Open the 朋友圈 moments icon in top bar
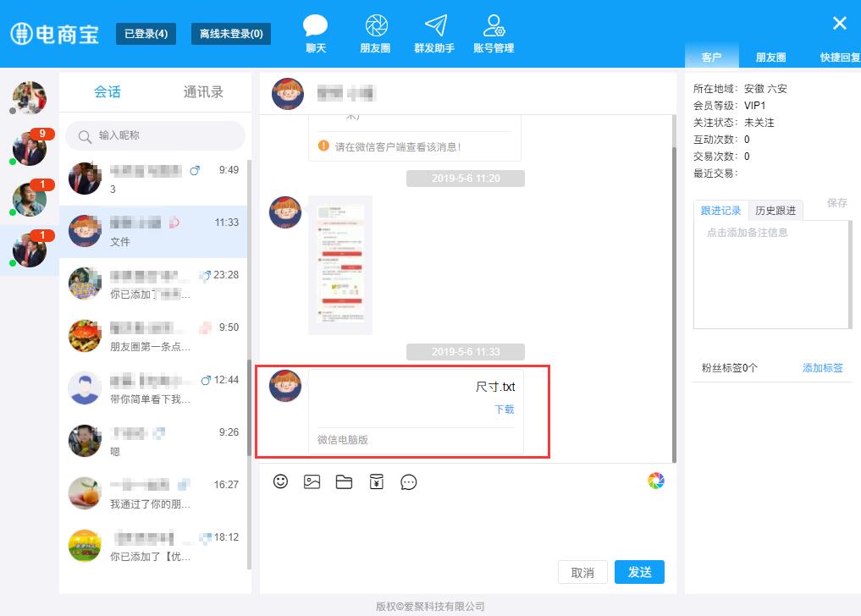This screenshot has width=861, height=616. (x=375, y=34)
